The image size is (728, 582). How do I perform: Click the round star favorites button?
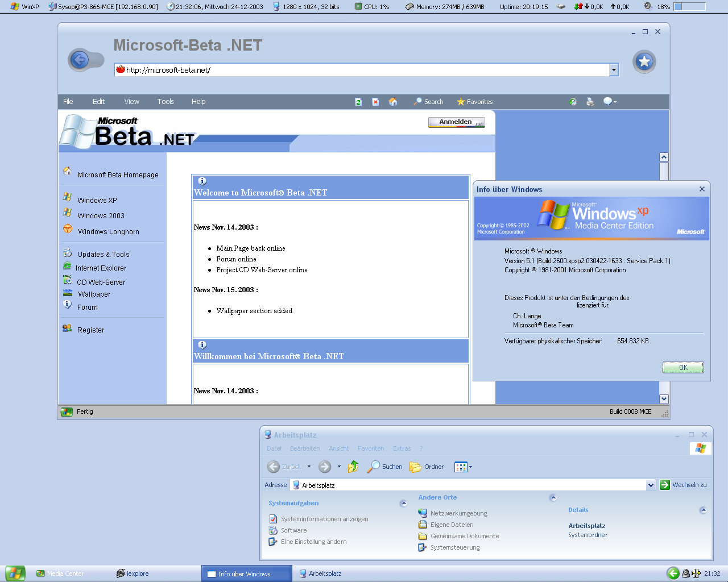click(x=644, y=61)
